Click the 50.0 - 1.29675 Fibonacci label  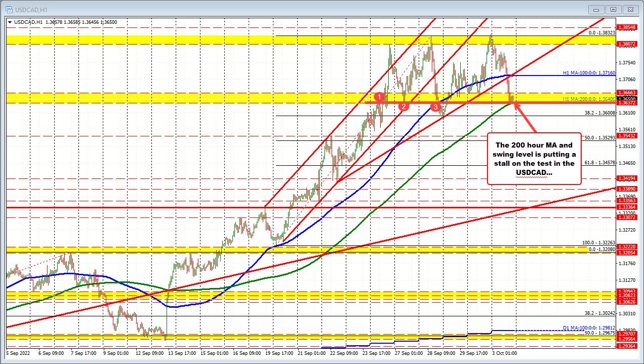coord(600,333)
